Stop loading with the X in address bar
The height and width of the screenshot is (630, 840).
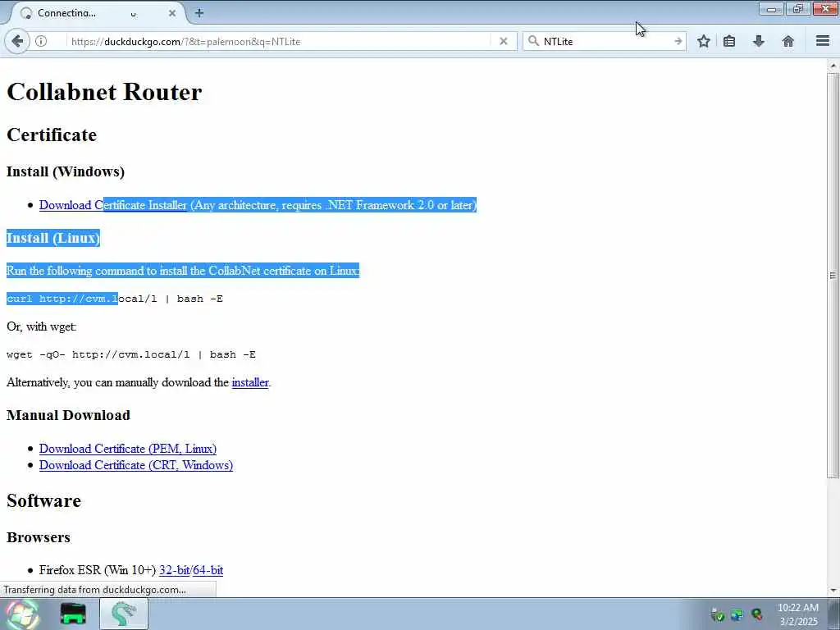(503, 41)
